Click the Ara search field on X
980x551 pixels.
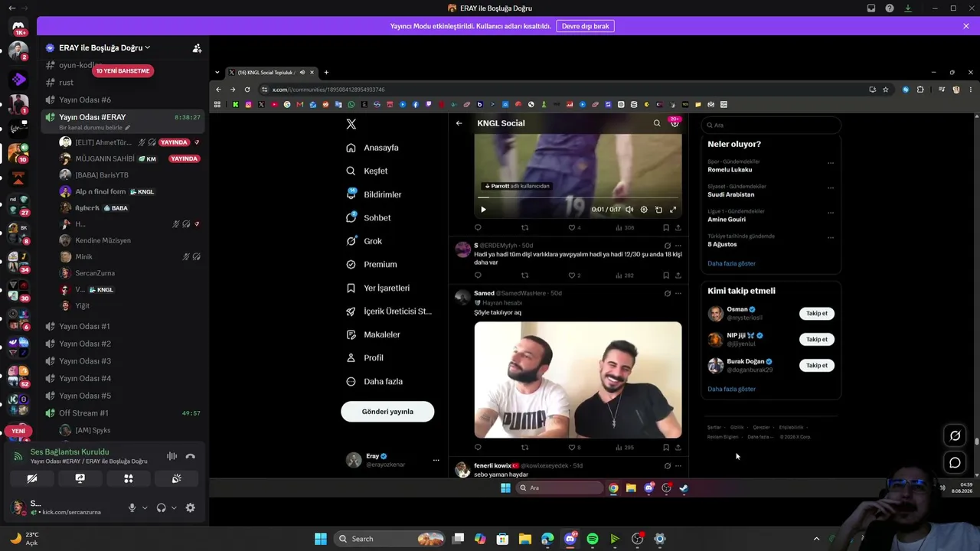pyautogui.click(x=771, y=125)
